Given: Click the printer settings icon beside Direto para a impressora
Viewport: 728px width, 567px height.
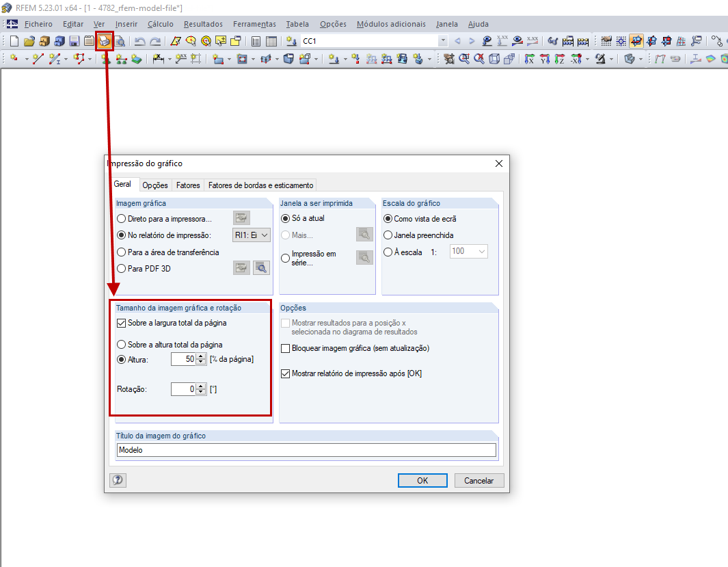Looking at the screenshot, I should [241, 217].
